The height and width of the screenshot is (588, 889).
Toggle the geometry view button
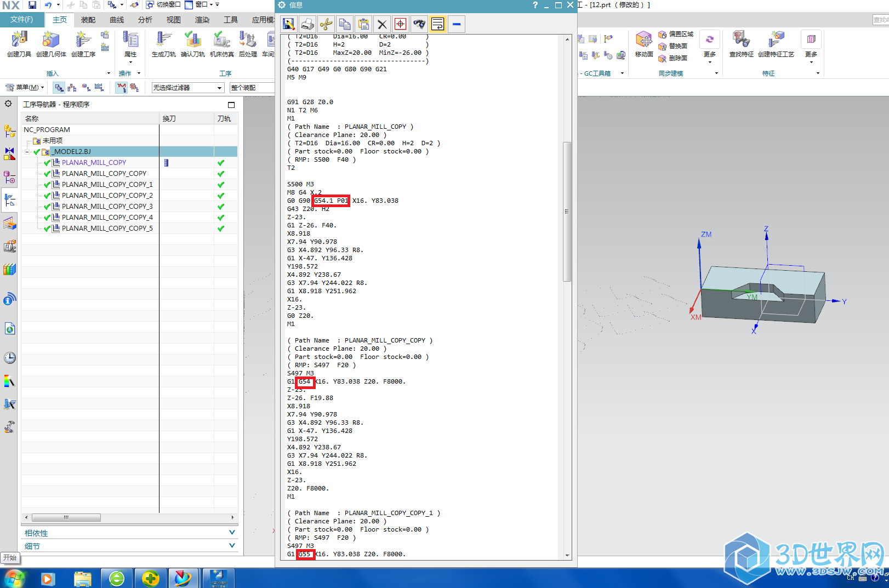86,88
